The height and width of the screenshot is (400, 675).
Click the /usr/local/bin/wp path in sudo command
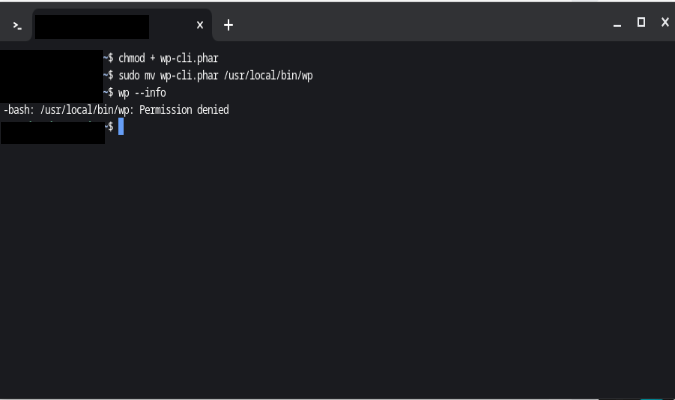[268, 76]
